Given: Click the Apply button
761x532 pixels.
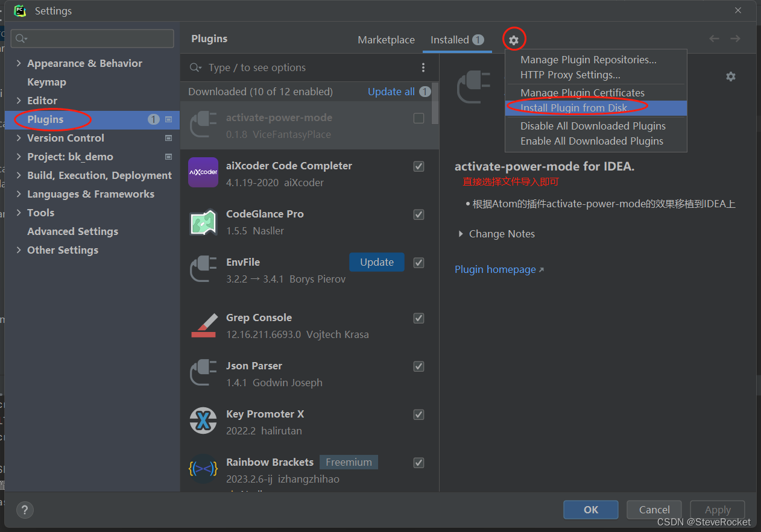Looking at the screenshot, I should point(718,510).
